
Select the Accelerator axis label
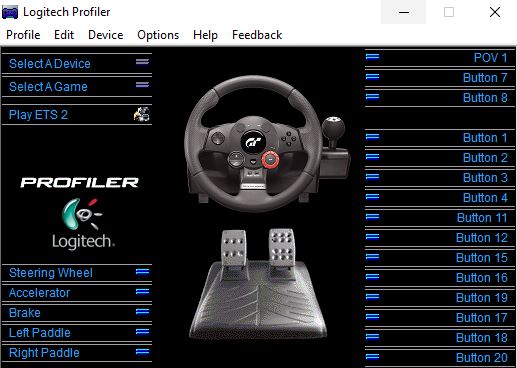tap(39, 293)
